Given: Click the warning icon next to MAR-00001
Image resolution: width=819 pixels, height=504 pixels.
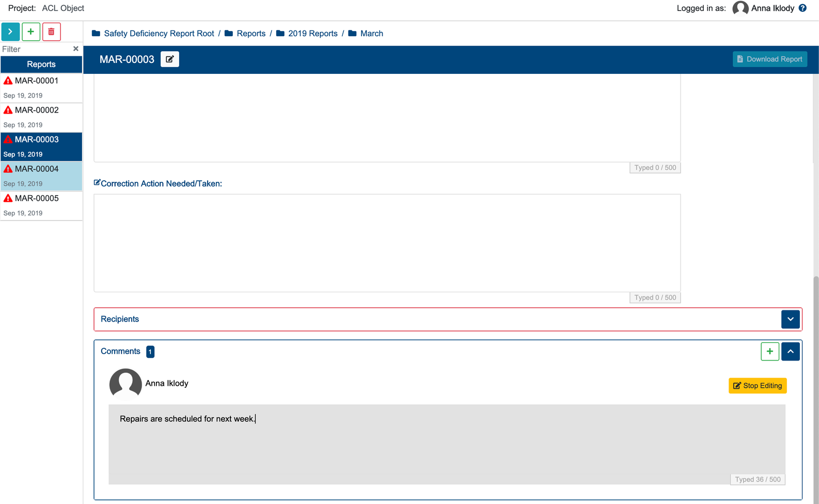Looking at the screenshot, I should pos(8,81).
